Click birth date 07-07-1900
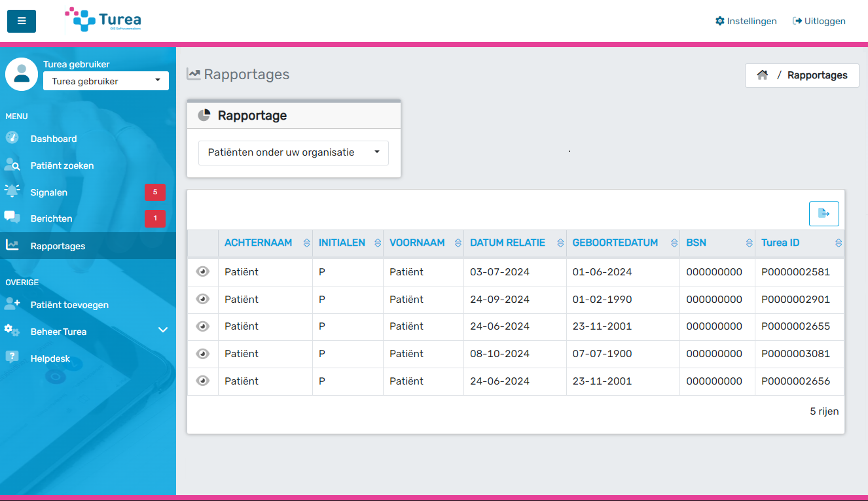The width and height of the screenshot is (868, 501). 602,354
